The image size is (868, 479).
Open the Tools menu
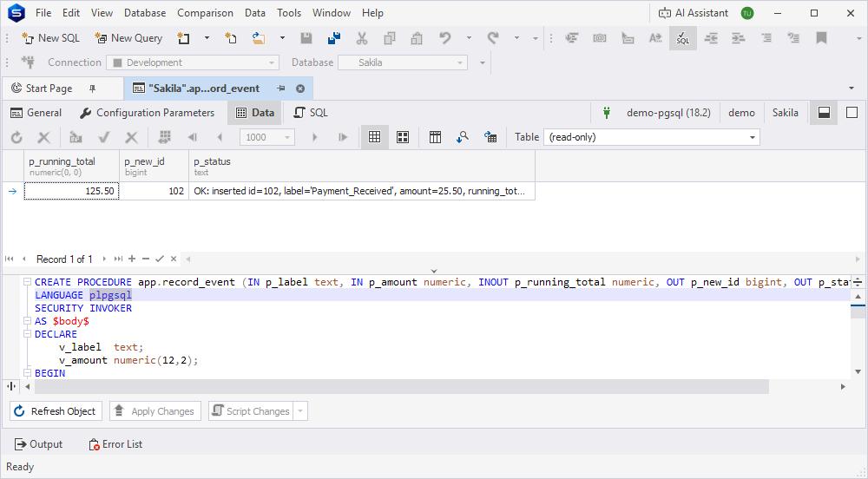point(289,13)
